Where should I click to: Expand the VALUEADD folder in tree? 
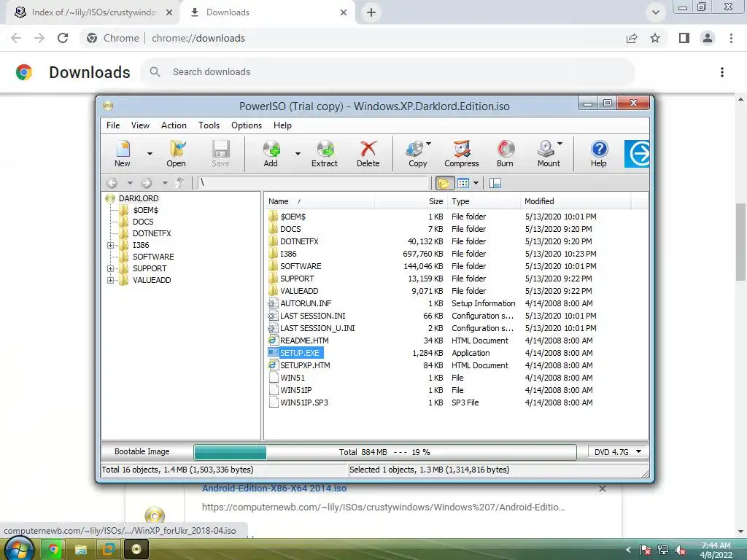[x=111, y=280]
